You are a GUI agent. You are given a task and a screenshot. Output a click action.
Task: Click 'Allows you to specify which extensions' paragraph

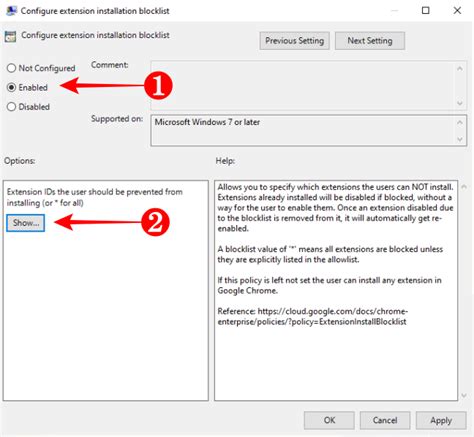pos(335,208)
